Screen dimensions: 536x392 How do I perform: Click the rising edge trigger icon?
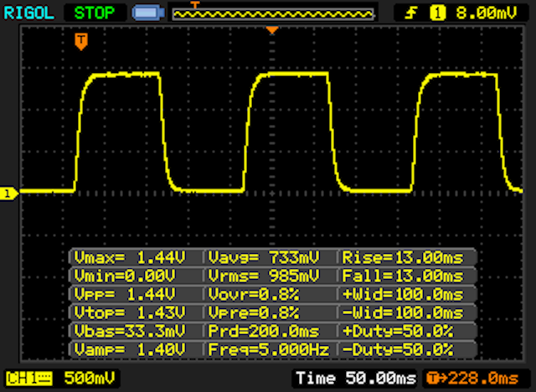click(411, 13)
